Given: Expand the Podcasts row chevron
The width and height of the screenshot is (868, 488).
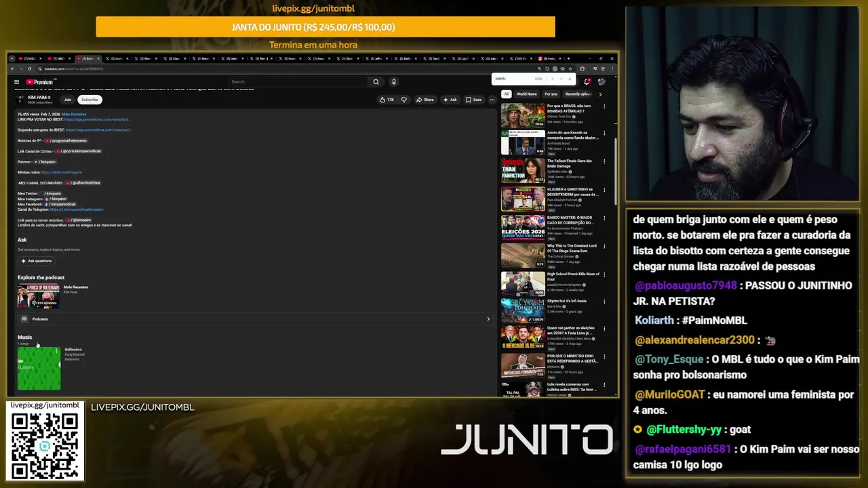Looking at the screenshot, I should (488, 319).
